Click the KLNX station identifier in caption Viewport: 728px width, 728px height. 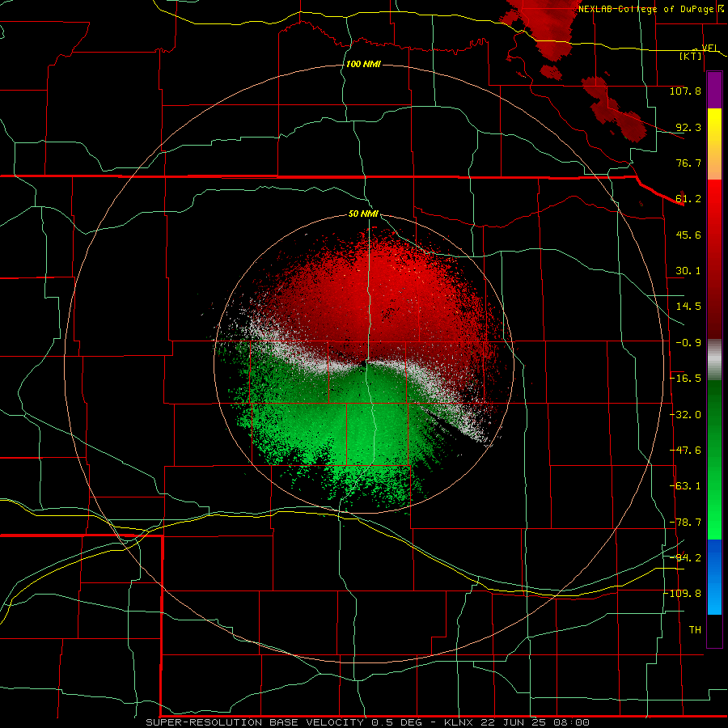point(460,722)
